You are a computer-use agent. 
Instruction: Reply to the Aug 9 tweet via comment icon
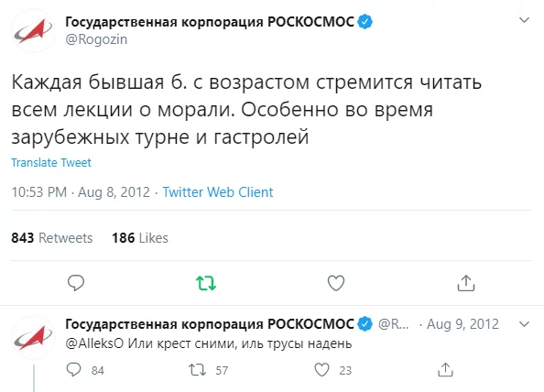[x=73, y=370]
